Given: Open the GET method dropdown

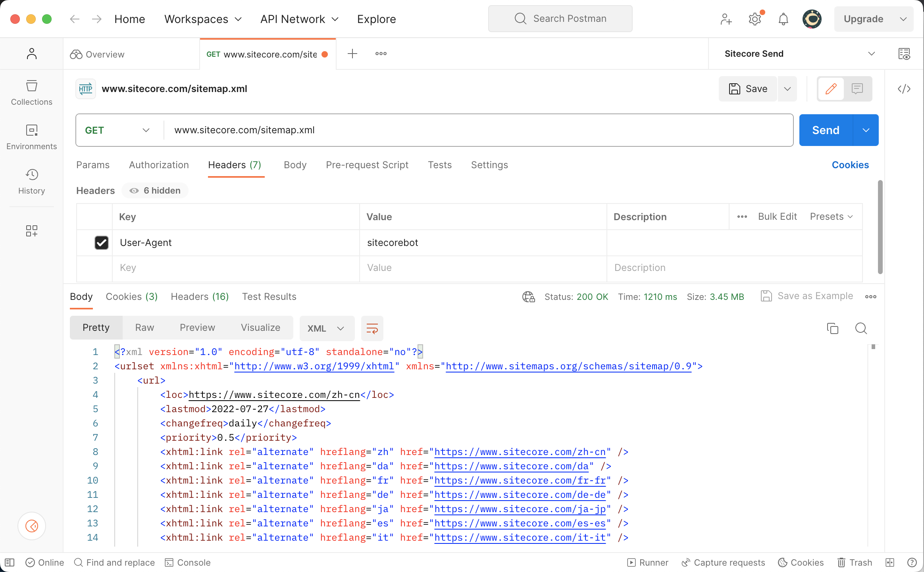Looking at the screenshot, I should click(117, 130).
